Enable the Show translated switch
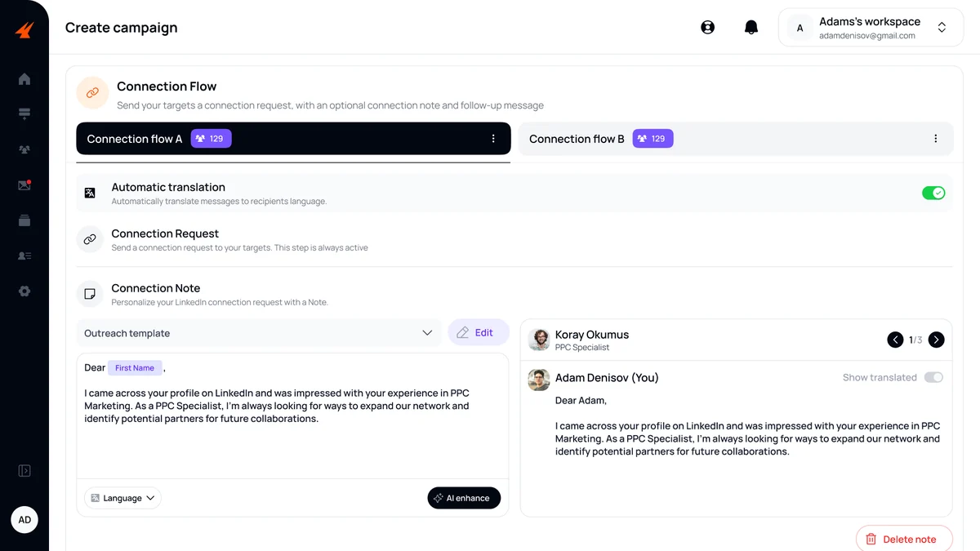This screenshot has width=980, height=551. click(933, 378)
